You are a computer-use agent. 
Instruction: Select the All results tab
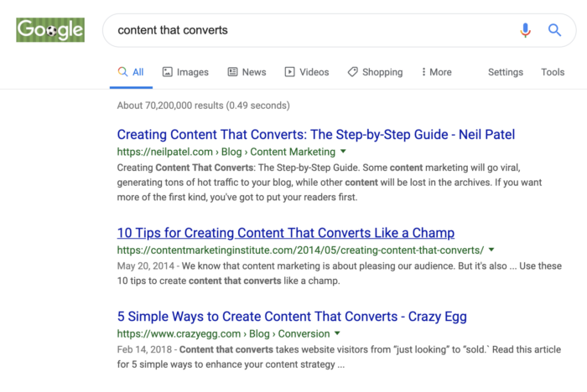pos(131,72)
